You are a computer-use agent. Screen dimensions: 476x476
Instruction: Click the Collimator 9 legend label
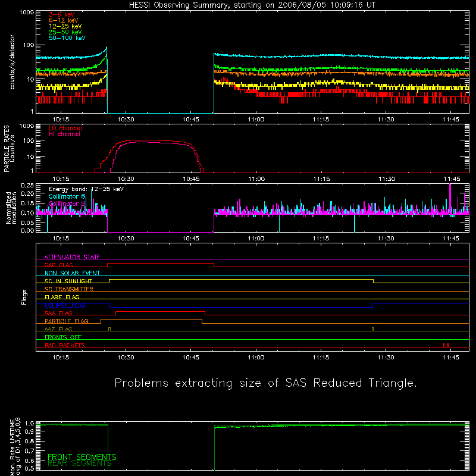point(67,203)
